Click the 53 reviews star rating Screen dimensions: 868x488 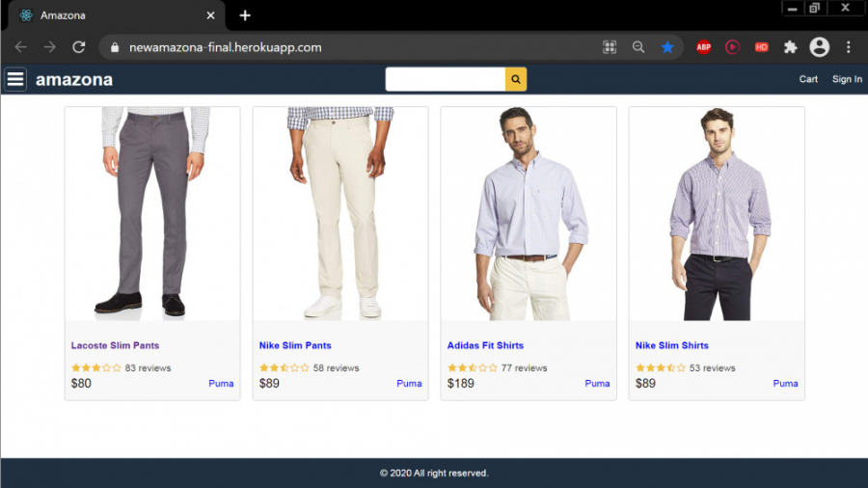[x=686, y=368]
